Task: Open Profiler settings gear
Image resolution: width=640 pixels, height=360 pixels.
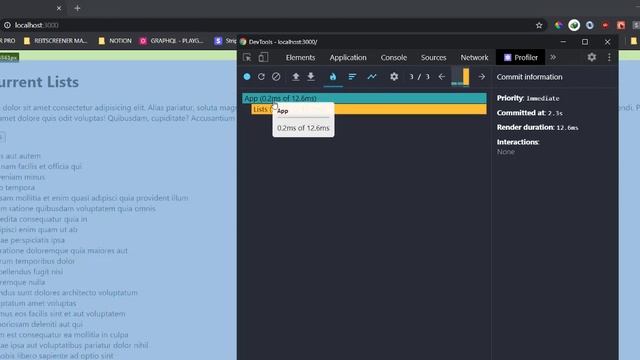Action: [x=394, y=77]
